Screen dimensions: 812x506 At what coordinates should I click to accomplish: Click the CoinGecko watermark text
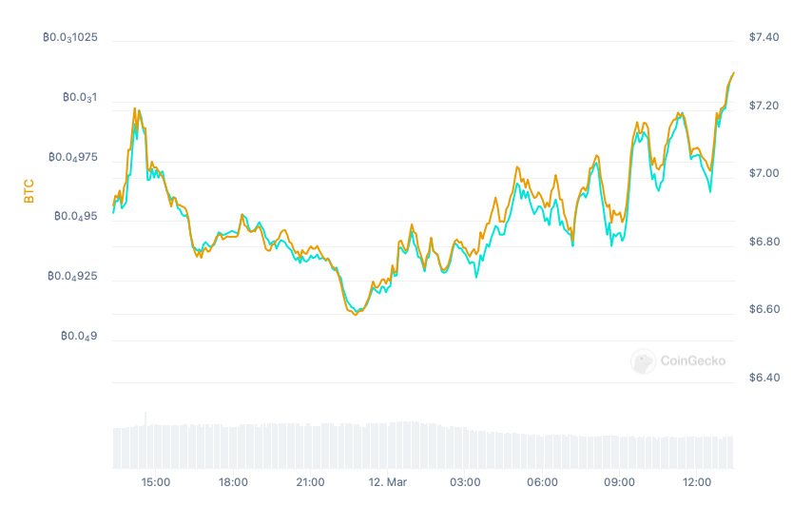pos(692,360)
